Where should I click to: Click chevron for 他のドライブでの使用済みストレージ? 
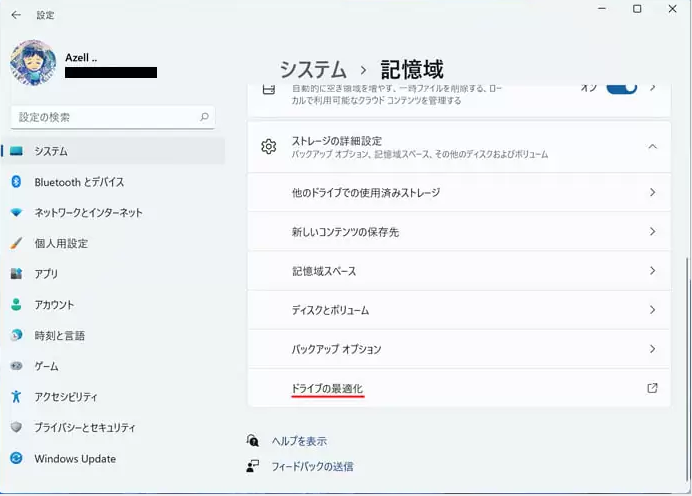652,192
